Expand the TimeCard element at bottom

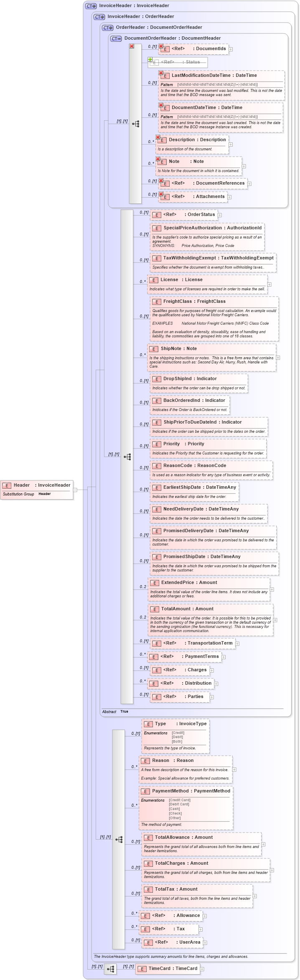click(202, 969)
